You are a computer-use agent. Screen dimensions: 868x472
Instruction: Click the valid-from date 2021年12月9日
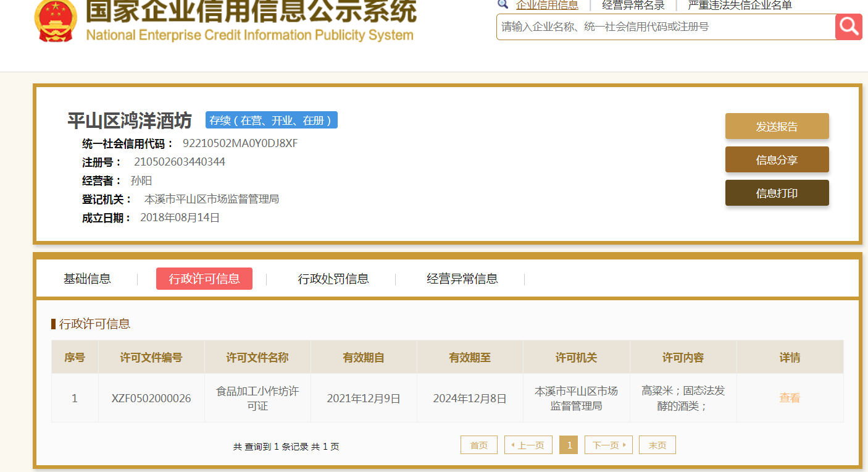pos(364,398)
